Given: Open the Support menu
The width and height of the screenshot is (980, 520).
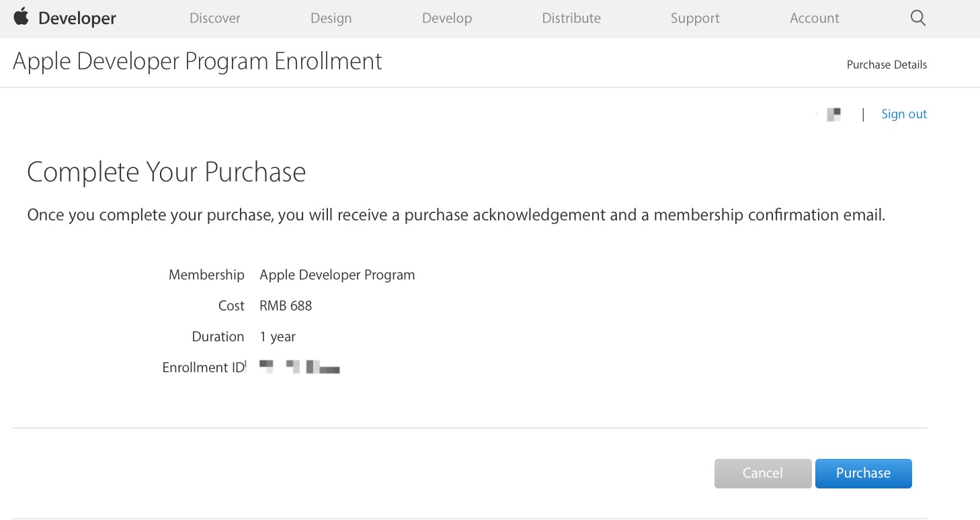Looking at the screenshot, I should click(695, 18).
